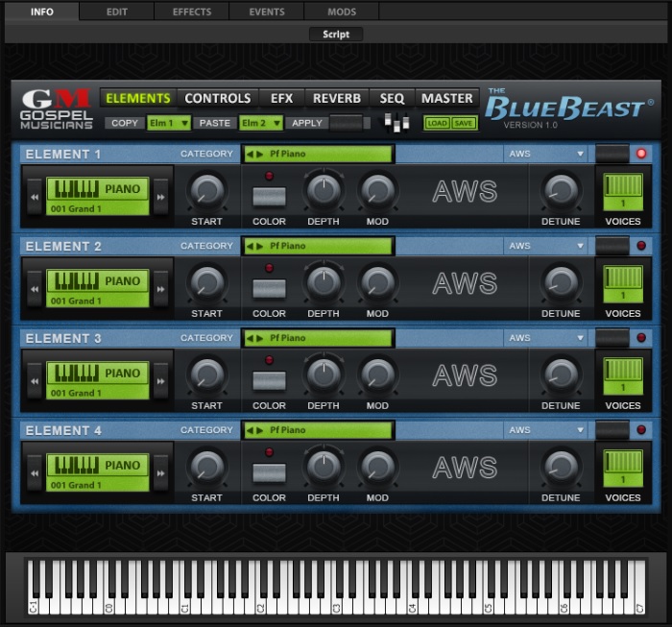Click Element 3 voices display
The height and width of the screenshot is (627, 672).
(x=623, y=375)
